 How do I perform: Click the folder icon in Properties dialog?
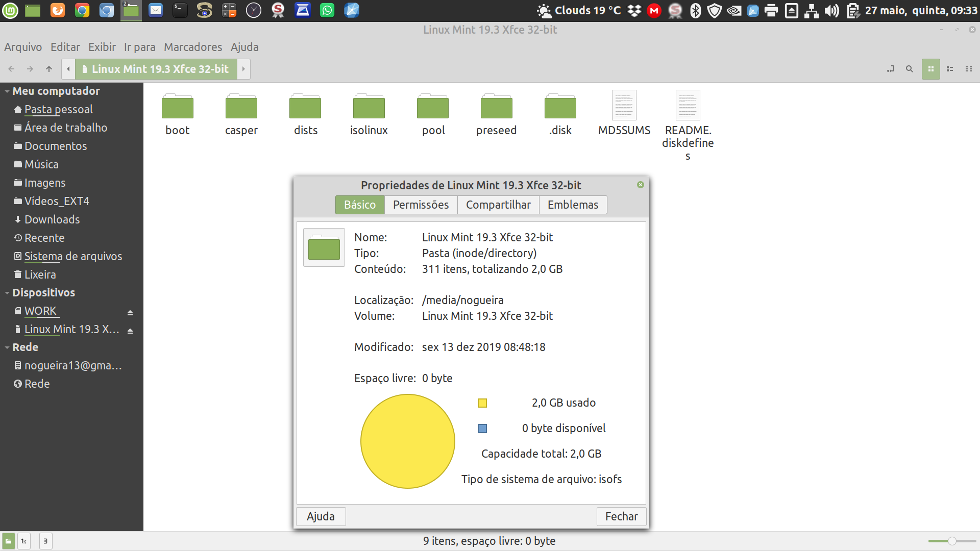(x=324, y=247)
